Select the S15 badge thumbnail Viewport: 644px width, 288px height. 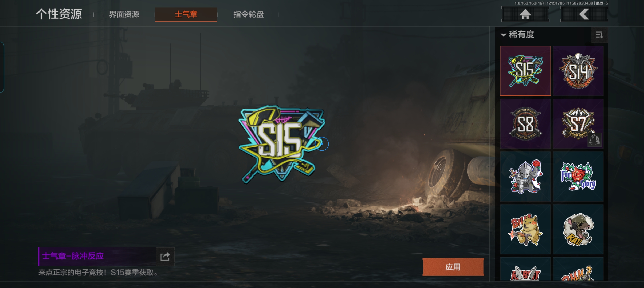tap(525, 71)
